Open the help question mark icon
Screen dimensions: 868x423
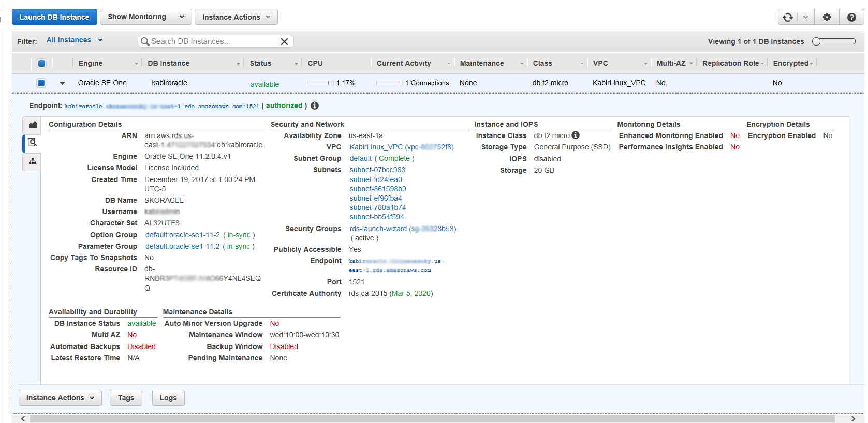[851, 17]
